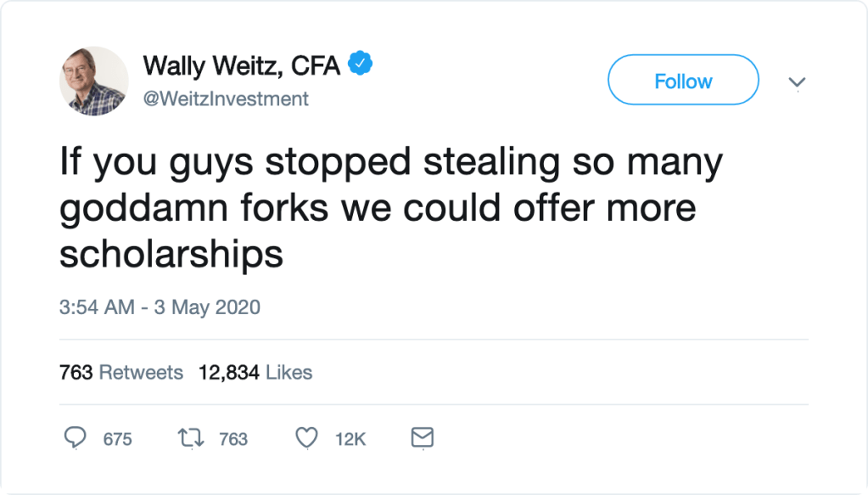868x495 pixels.
Task: Click the retweet arrows icon
Action: tap(191, 438)
